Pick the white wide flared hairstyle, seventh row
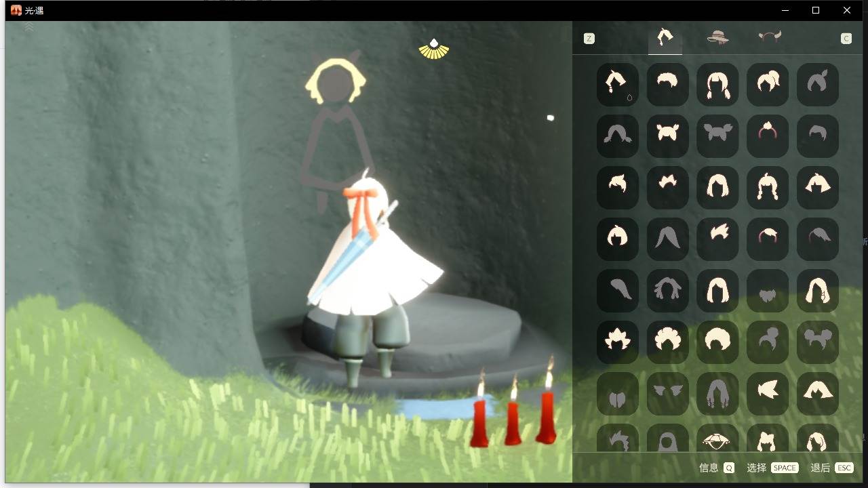868x488 pixels. tap(818, 394)
